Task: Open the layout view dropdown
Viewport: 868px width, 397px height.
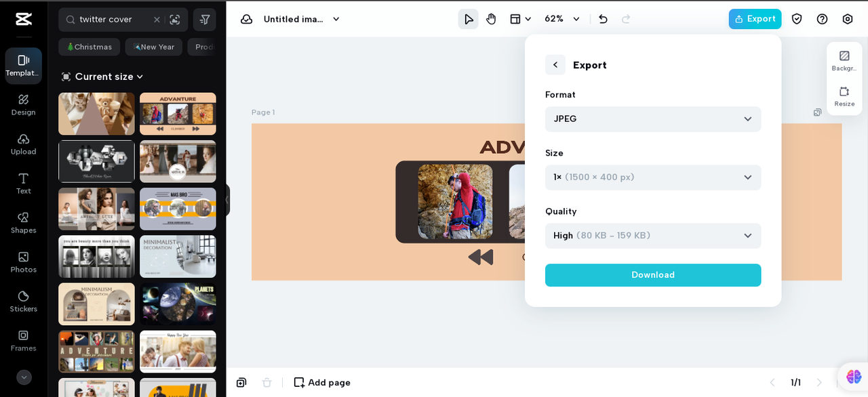Action: tap(520, 19)
